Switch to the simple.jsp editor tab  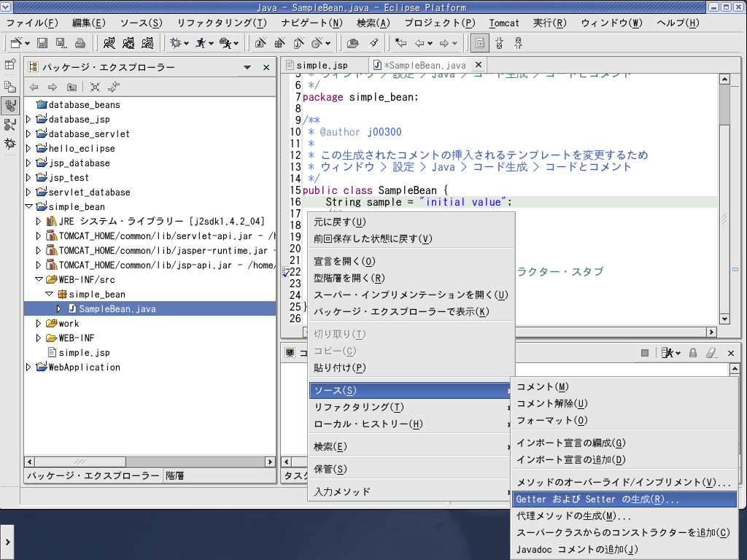322,65
